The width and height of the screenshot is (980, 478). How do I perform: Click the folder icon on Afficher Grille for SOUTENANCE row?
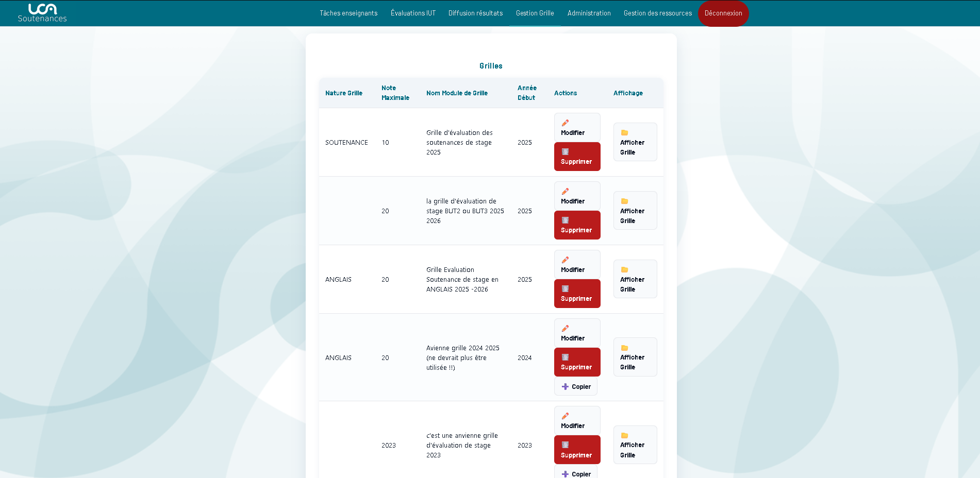pos(625,132)
